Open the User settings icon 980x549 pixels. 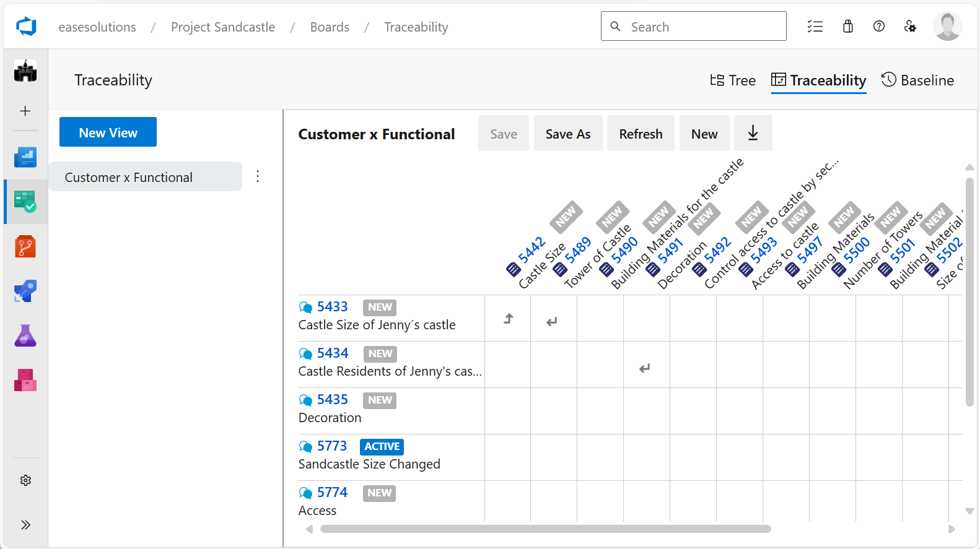click(910, 26)
